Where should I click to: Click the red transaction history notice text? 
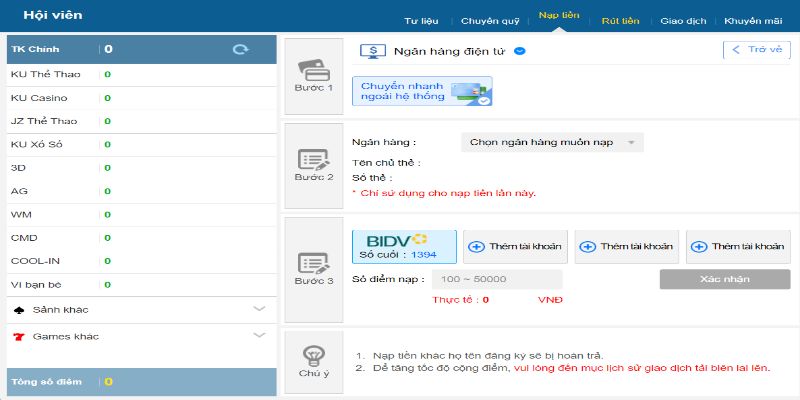click(642, 368)
